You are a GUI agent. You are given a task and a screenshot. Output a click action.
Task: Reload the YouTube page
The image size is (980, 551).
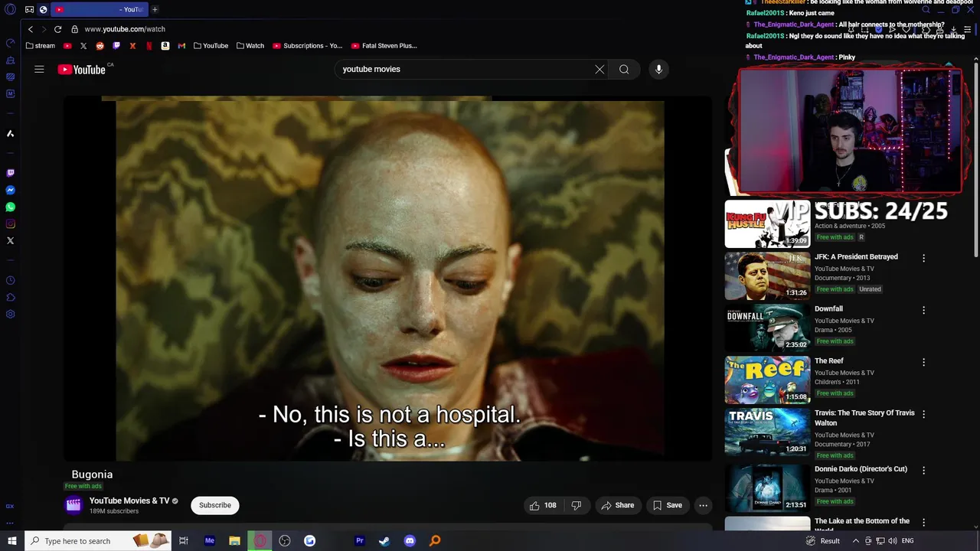(57, 29)
